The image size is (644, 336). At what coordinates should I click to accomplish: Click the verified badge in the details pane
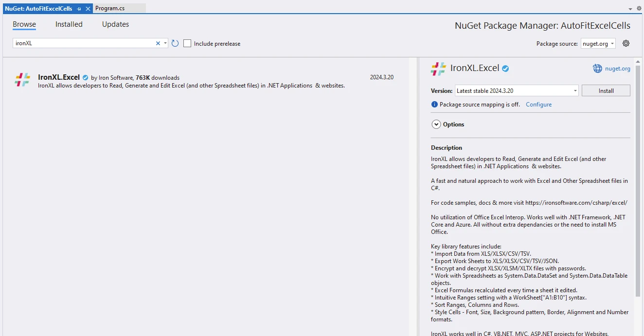click(x=505, y=69)
